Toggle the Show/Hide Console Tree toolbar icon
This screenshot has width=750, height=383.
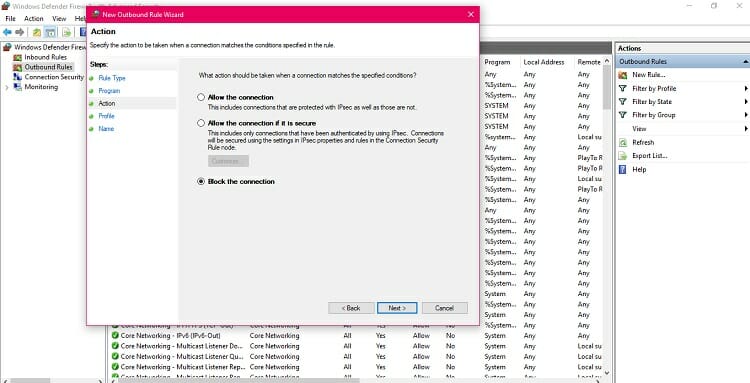pos(50,32)
